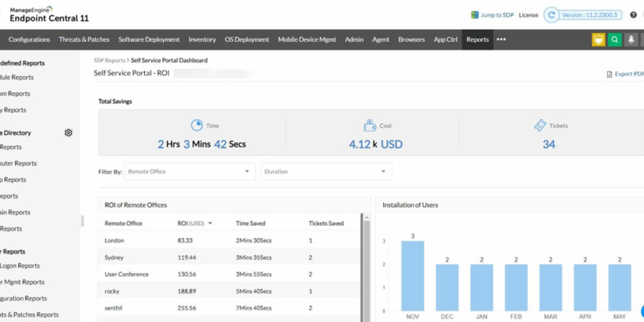Open the Remote Office filter dropdown
Viewport: 644px width, 322px height.
coord(189,172)
